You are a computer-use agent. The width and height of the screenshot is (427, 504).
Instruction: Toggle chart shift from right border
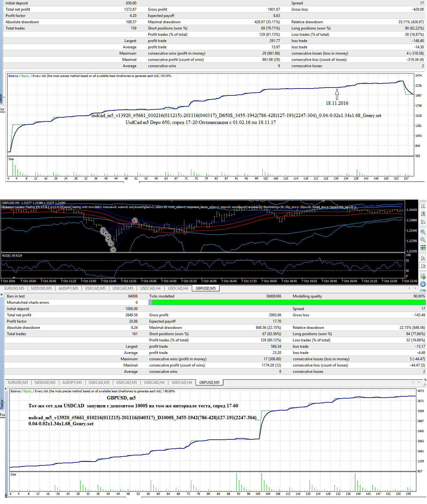tap(423, 266)
